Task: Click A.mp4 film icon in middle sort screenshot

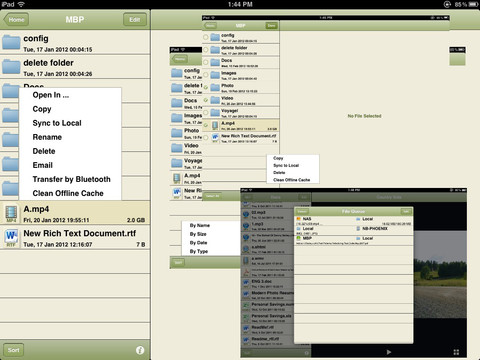Action: click(x=177, y=178)
